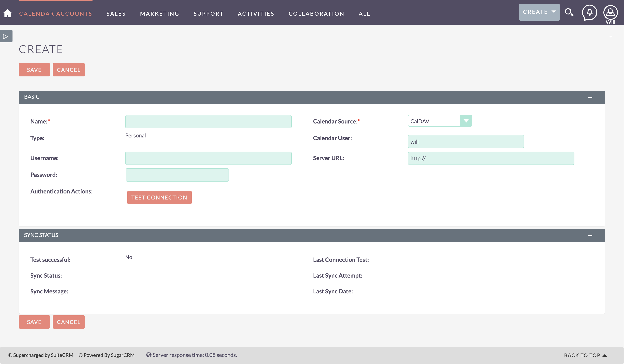This screenshot has width=624, height=364.
Task: Click the Server URL field containing http://
Action: 491,158
